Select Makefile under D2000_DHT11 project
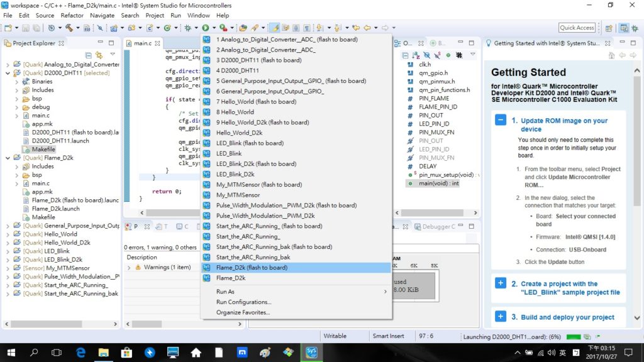This screenshot has height=362, width=644. [43, 150]
